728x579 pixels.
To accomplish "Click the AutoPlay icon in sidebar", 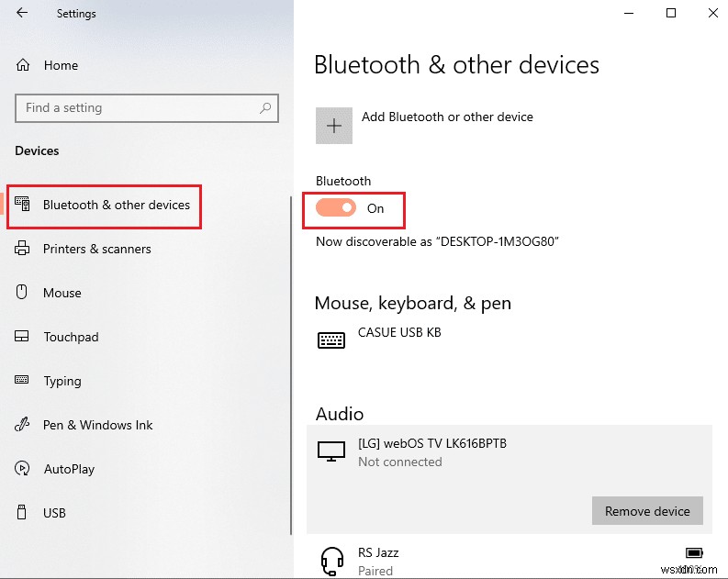I will click(x=24, y=469).
